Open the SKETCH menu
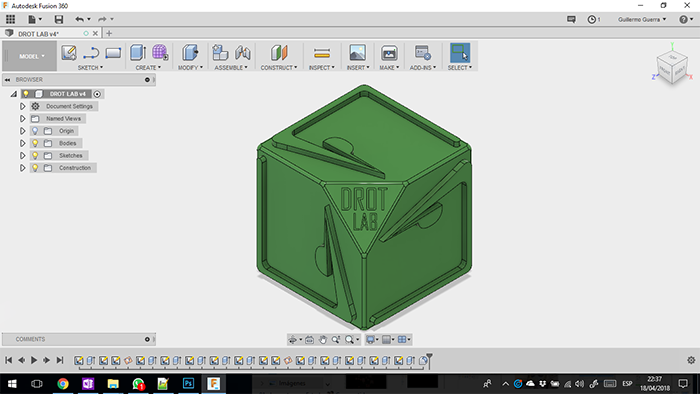 [x=90, y=67]
